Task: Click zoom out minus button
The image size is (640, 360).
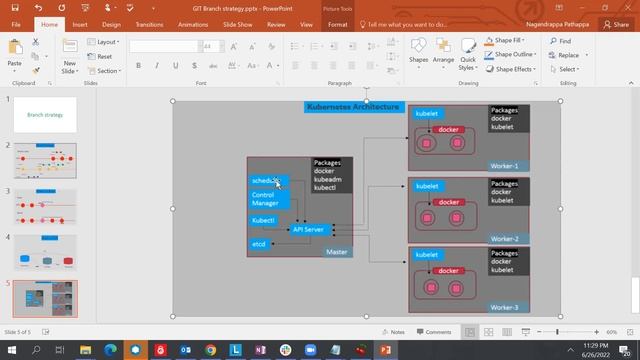Action: click(539, 332)
